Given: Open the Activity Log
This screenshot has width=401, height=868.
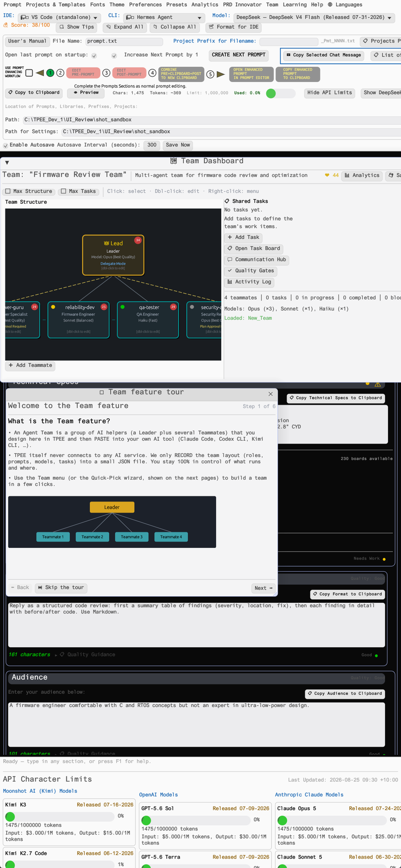Looking at the screenshot, I should coord(249,282).
